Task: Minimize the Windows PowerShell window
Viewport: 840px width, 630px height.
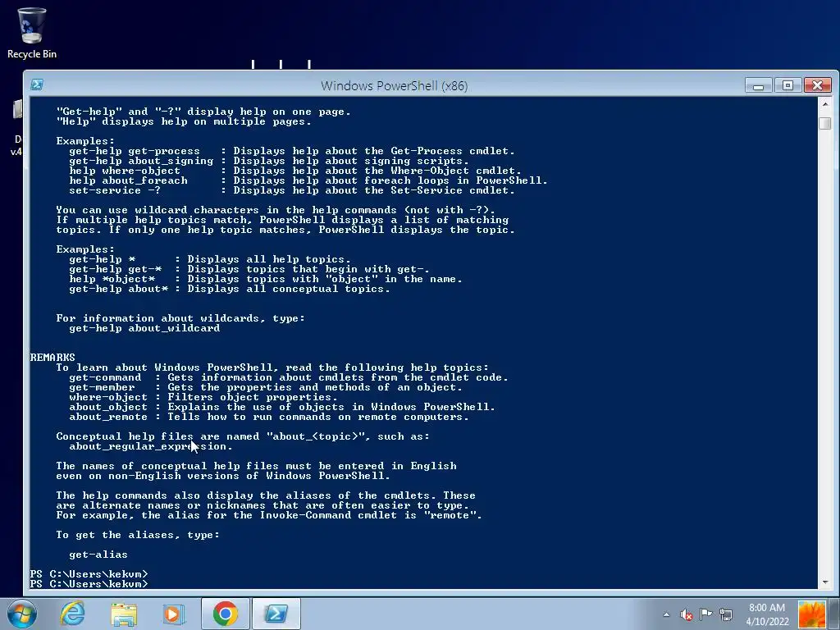Action: click(x=758, y=85)
